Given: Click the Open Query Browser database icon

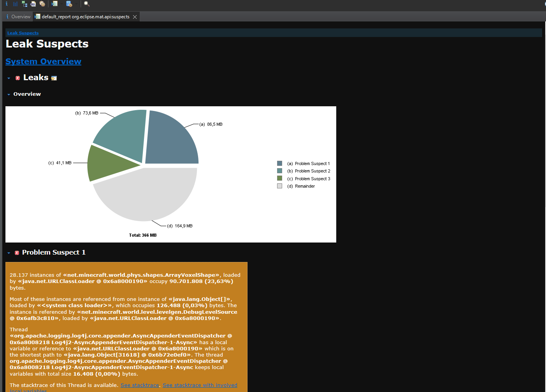Looking at the screenshot, I should (x=69, y=4).
